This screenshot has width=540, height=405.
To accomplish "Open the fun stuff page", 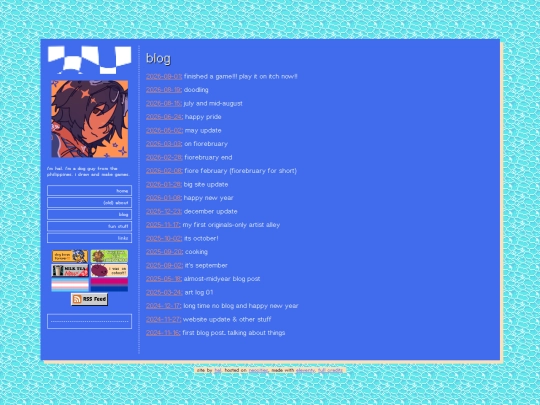I will [90, 226].
